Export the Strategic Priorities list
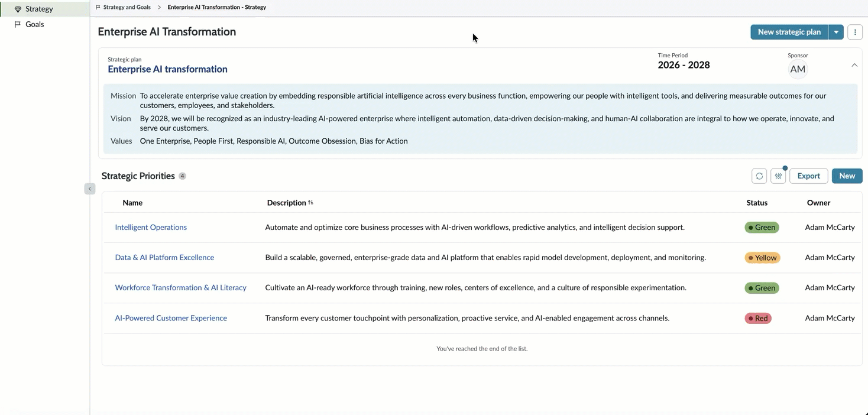Viewport: 868px width, 415px height. pyautogui.click(x=808, y=176)
